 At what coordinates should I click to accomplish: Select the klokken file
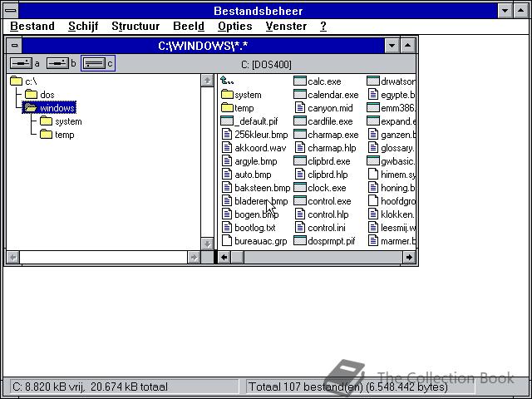392,214
